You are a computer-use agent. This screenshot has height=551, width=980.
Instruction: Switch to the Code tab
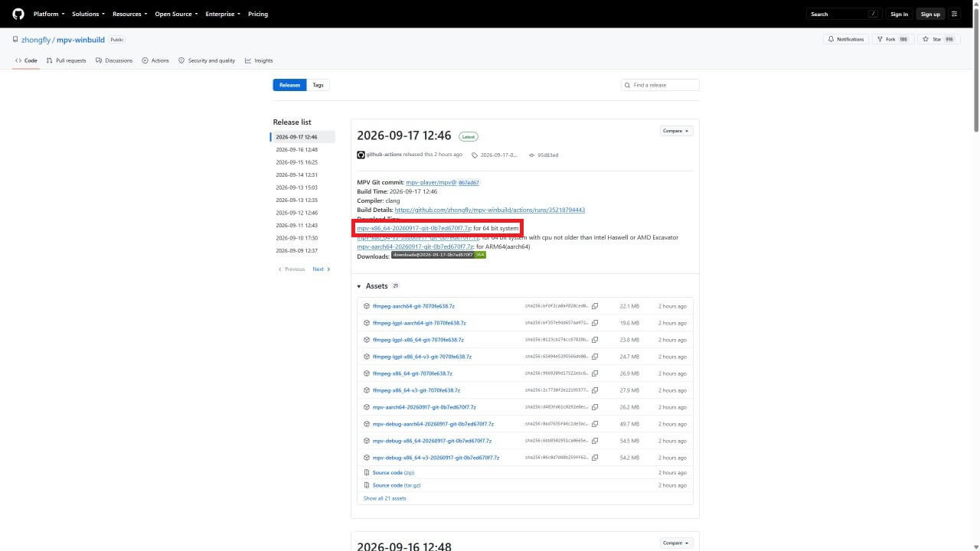point(26,60)
